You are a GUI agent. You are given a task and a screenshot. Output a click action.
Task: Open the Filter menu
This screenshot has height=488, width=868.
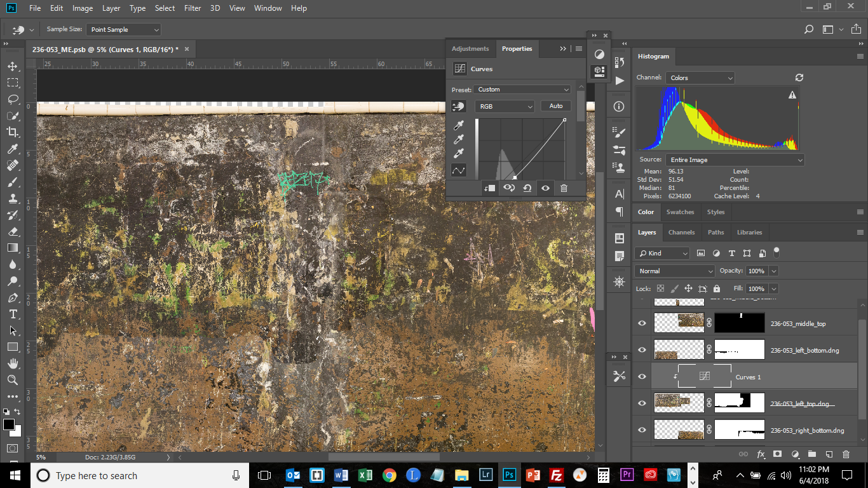pos(192,8)
